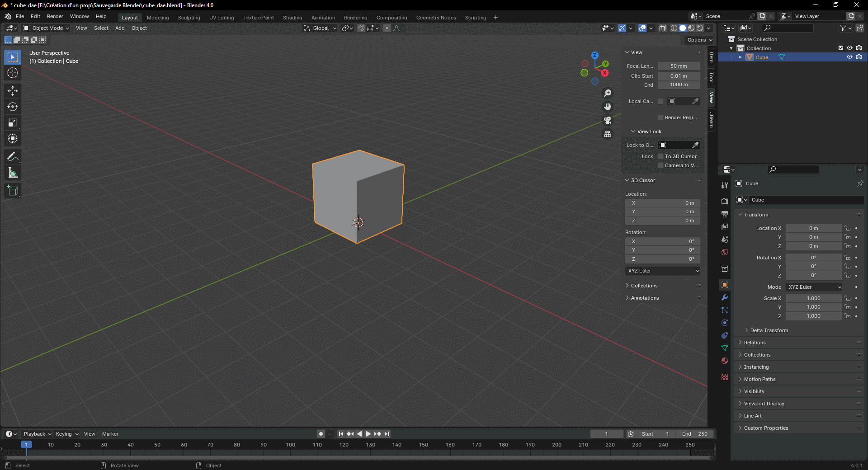Expand the Relations panel

[755, 343]
